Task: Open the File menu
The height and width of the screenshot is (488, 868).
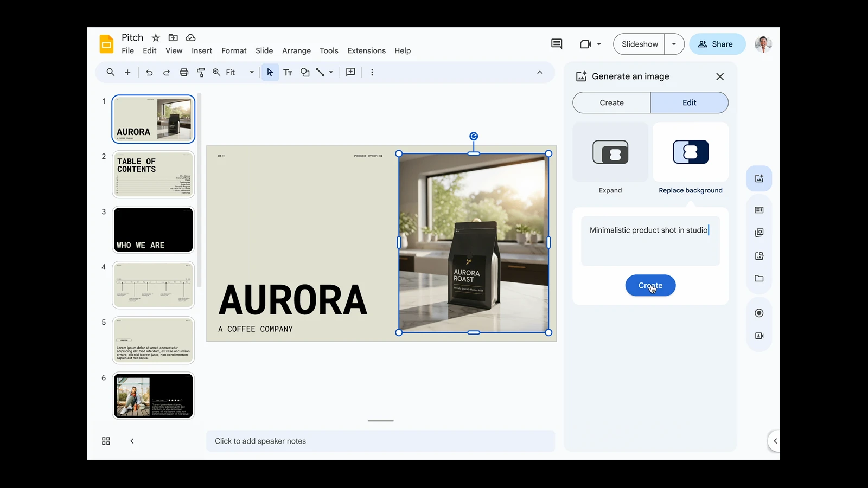Action: click(x=128, y=50)
